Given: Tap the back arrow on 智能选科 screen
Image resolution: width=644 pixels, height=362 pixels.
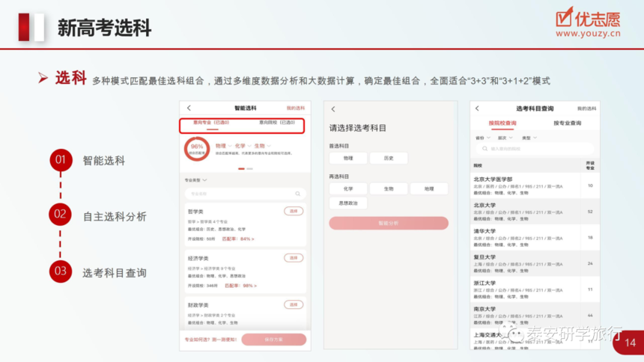Looking at the screenshot, I should tap(189, 108).
